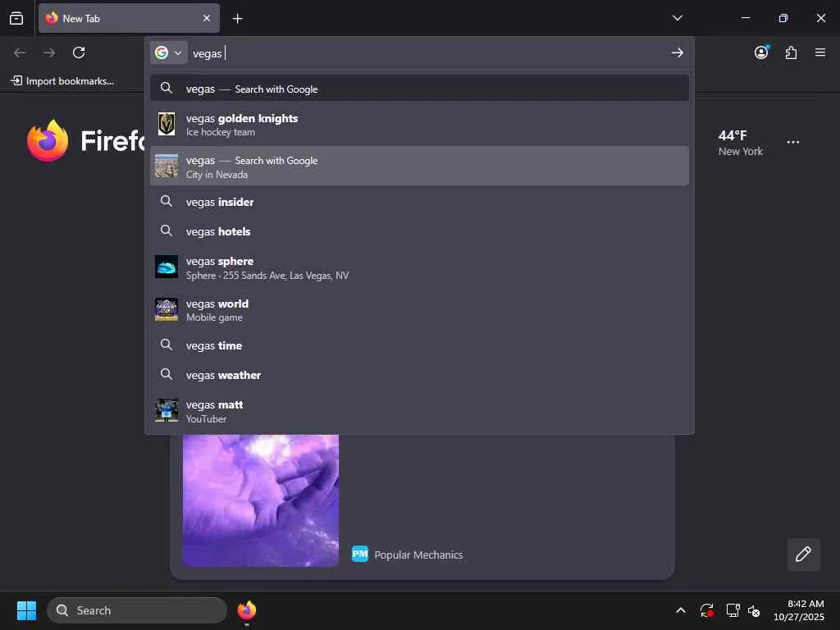Restore down the Firefox window
The image size is (840, 630).
(x=783, y=18)
